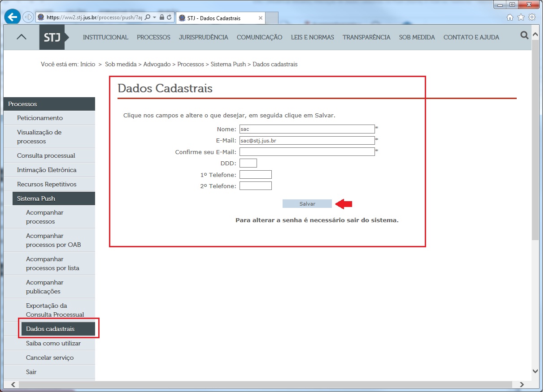549x392 pixels.
Task: Click the Salvar button
Action: pyautogui.click(x=307, y=204)
